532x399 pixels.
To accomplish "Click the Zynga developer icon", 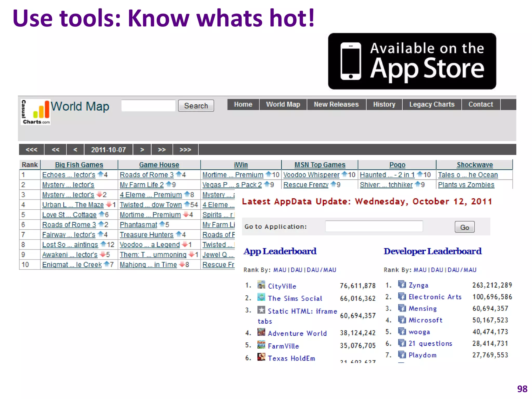I will tap(402, 284).
